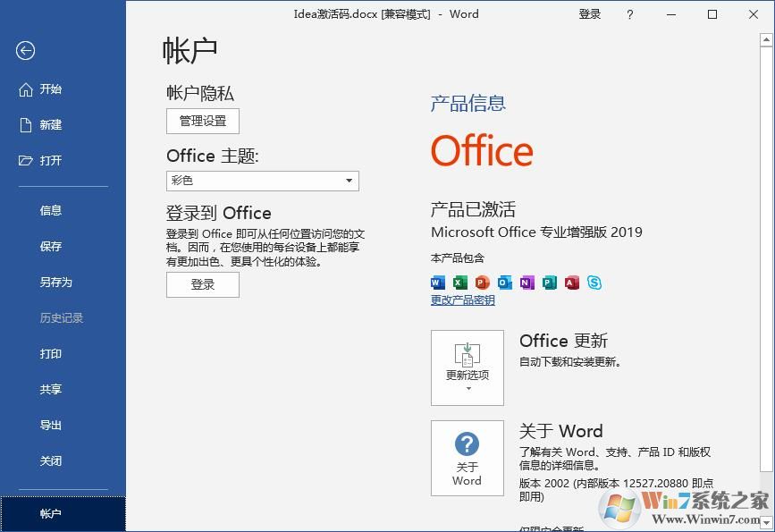Click the Access icon under 本产品包含
The height and width of the screenshot is (532, 775).
[x=570, y=283]
